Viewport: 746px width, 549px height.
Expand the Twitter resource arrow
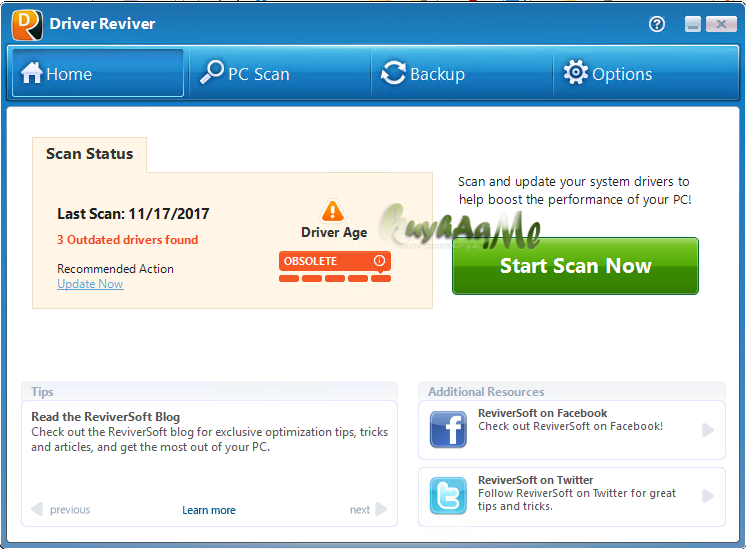click(708, 496)
